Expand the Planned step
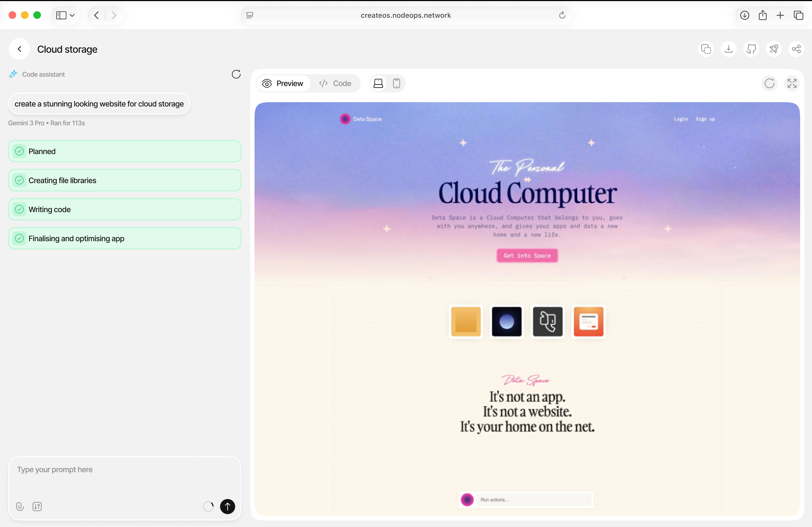The image size is (812, 527). [125, 151]
